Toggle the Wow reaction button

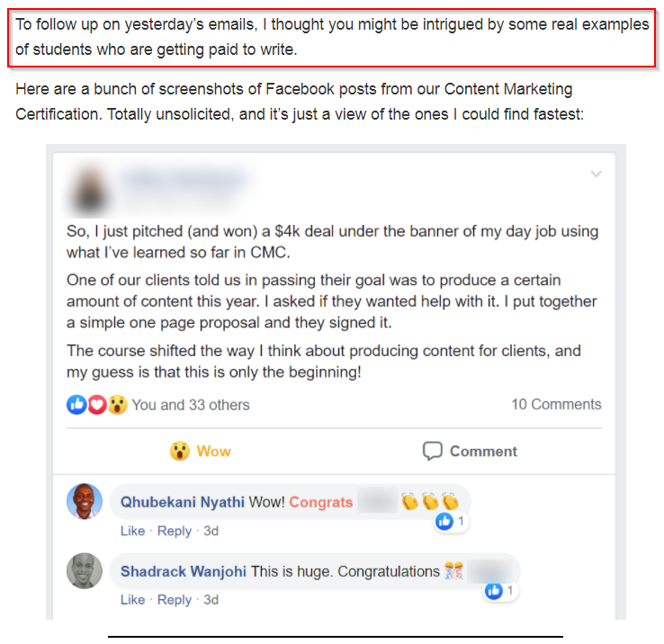pos(201,452)
